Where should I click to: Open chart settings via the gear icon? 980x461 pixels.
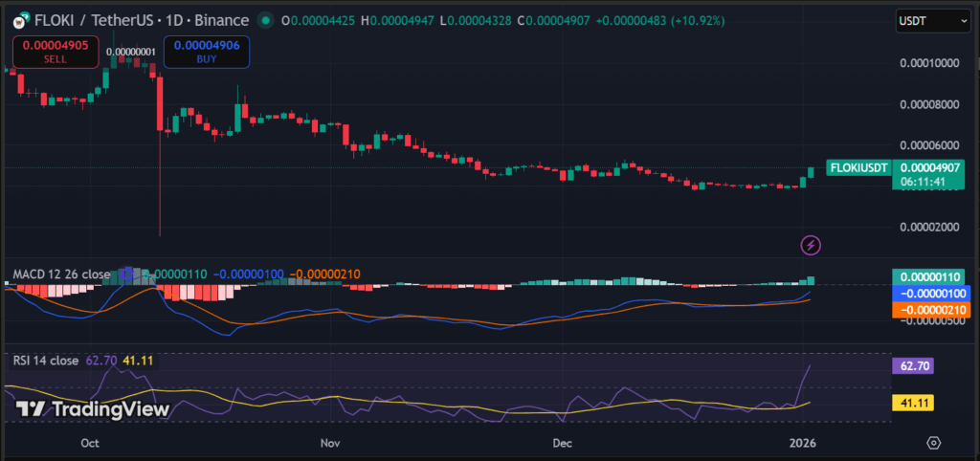click(x=934, y=443)
